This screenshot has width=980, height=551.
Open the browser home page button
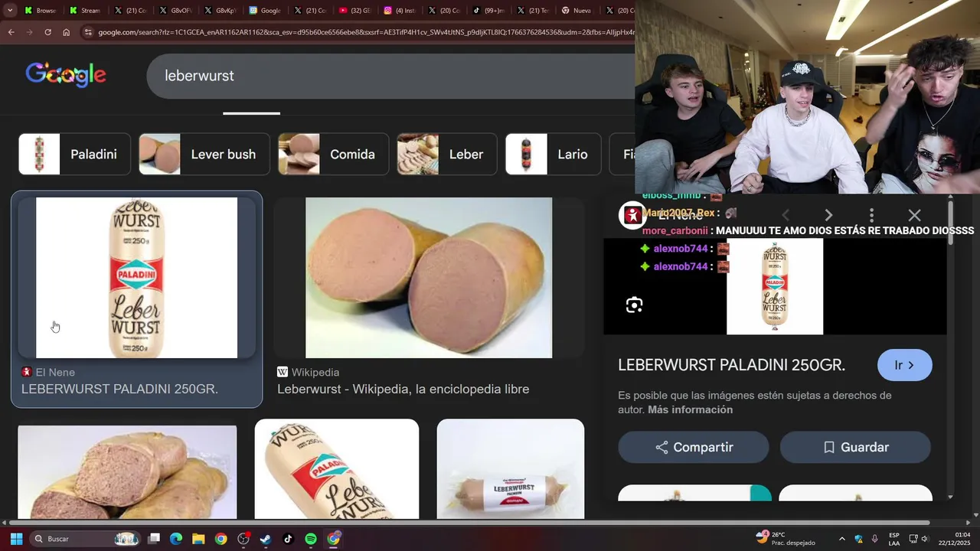(x=66, y=32)
